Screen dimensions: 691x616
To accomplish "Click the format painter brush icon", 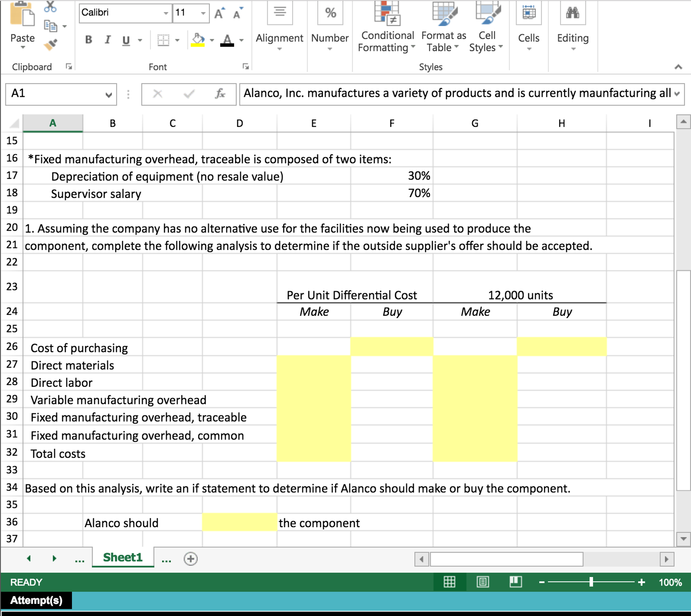I will point(50,43).
